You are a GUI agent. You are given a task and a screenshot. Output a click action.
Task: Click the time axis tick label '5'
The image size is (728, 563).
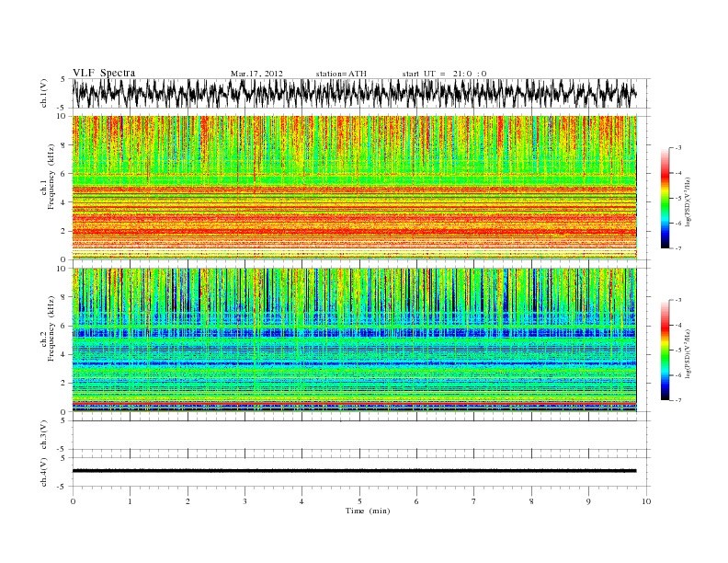coord(359,501)
